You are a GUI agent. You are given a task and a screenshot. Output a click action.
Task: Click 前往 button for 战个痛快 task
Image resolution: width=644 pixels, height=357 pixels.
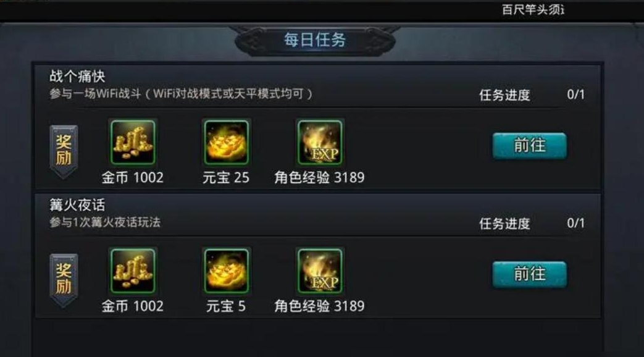pyautogui.click(x=529, y=146)
